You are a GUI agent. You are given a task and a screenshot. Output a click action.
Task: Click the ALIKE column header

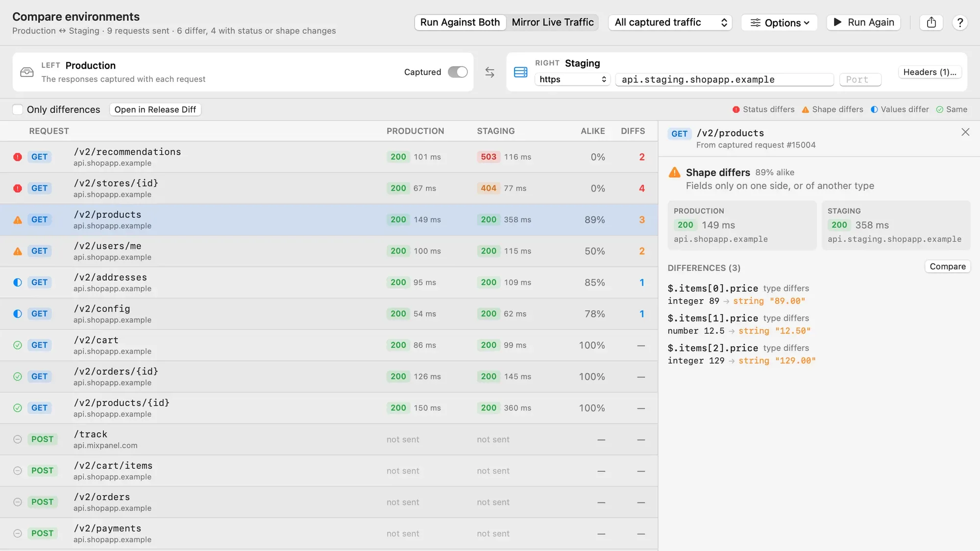tap(592, 131)
